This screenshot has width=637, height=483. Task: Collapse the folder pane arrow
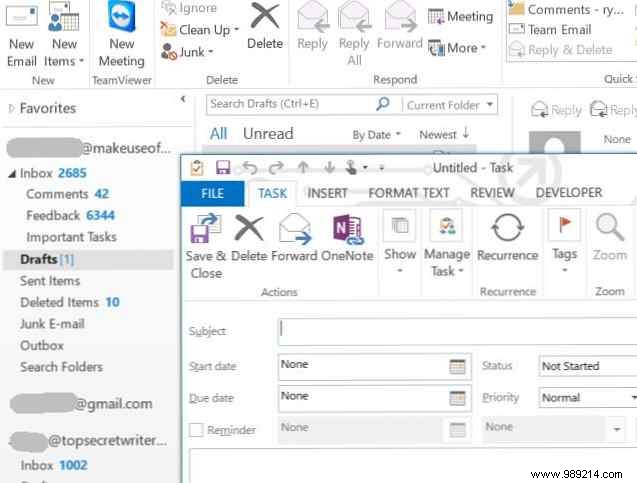coord(183,99)
